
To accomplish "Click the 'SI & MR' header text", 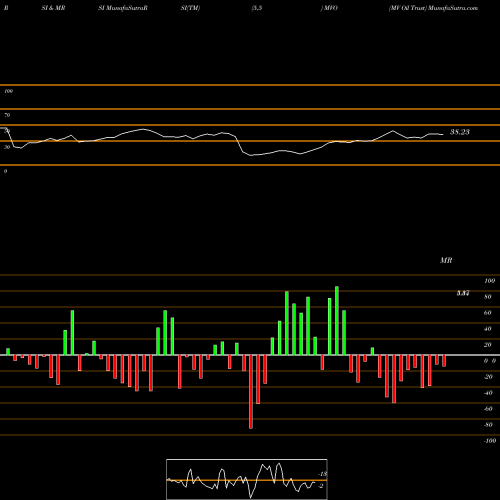I will (53, 8).
